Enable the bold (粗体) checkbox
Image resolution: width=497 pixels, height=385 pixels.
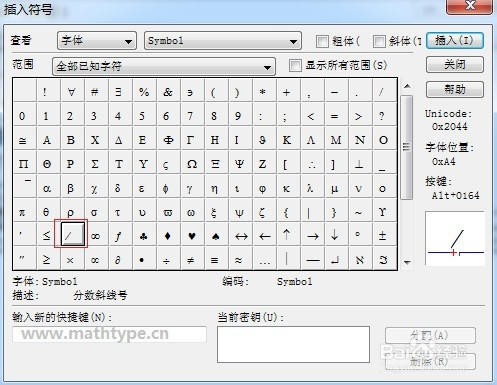(322, 41)
